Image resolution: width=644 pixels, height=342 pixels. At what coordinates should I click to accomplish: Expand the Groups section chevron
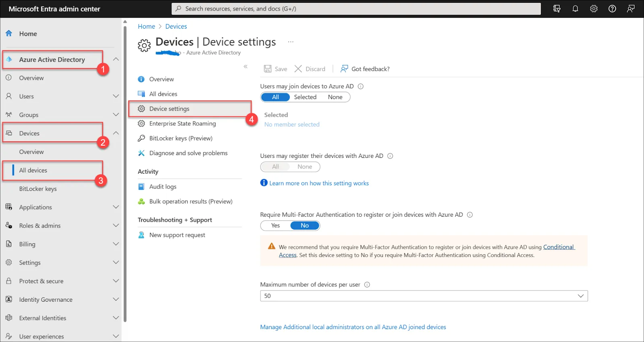click(x=116, y=115)
